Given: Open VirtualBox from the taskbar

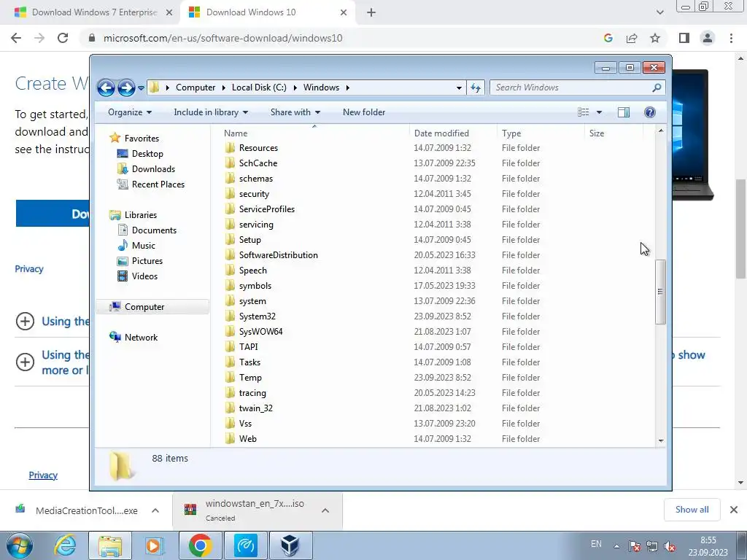Looking at the screenshot, I should [290, 545].
